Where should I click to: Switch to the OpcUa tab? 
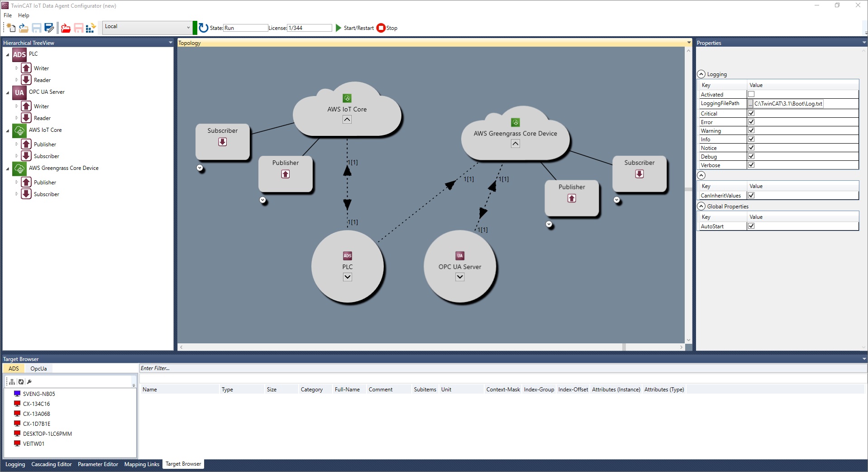(x=38, y=369)
